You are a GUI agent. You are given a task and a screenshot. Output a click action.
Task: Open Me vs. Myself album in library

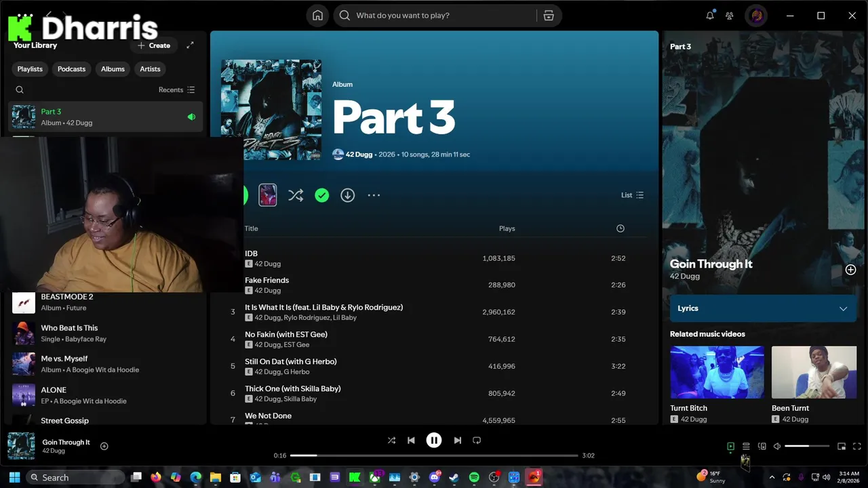tap(106, 364)
